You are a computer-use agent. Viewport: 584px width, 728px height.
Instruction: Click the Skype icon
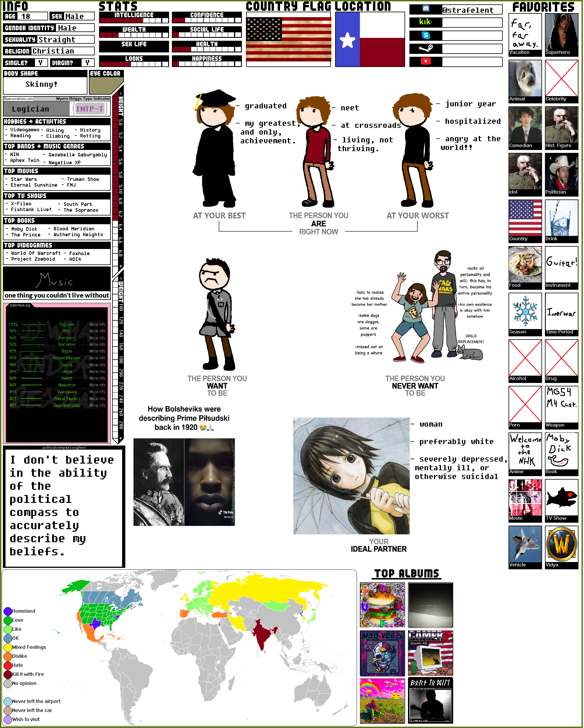click(x=426, y=36)
